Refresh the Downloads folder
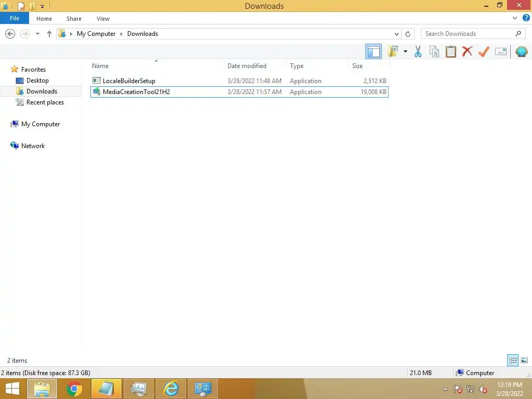Image resolution: width=532 pixels, height=399 pixels. pos(408,34)
